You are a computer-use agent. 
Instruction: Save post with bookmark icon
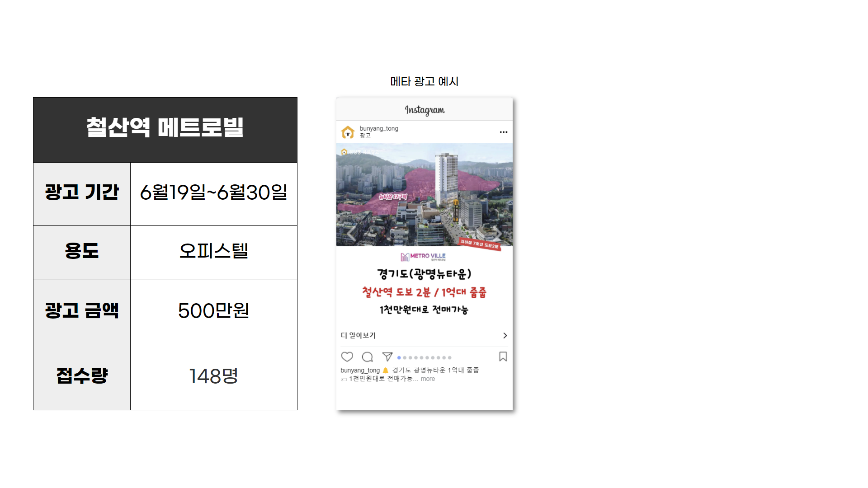coord(503,357)
